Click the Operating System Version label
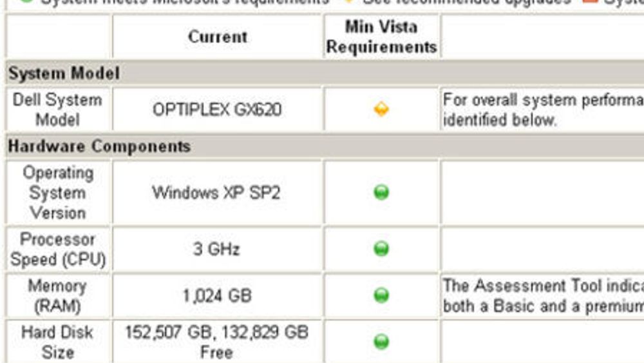Screen dimensions: 644x363 [x=58, y=192]
